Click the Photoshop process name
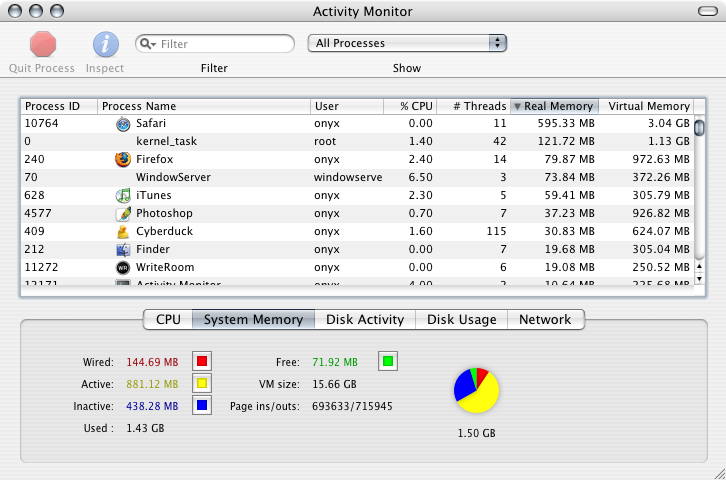 tap(164, 213)
